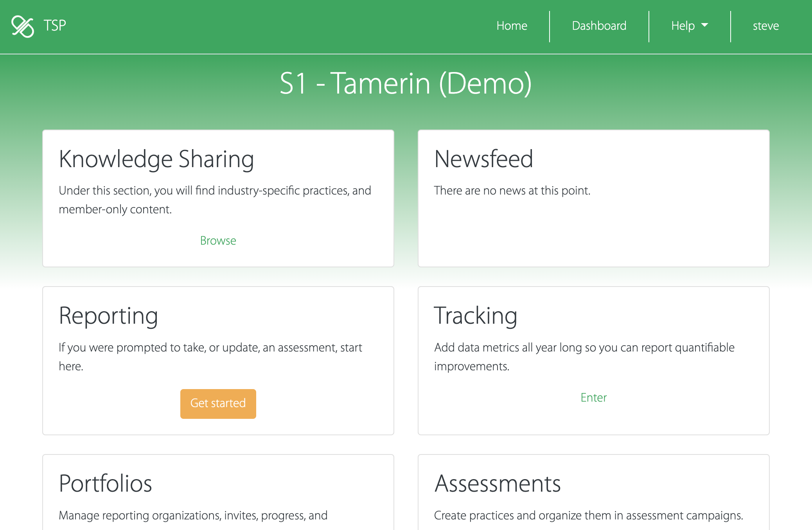Click the Newsfeed card heading
Viewport: 812px width, 530px height.
(483, 159)
